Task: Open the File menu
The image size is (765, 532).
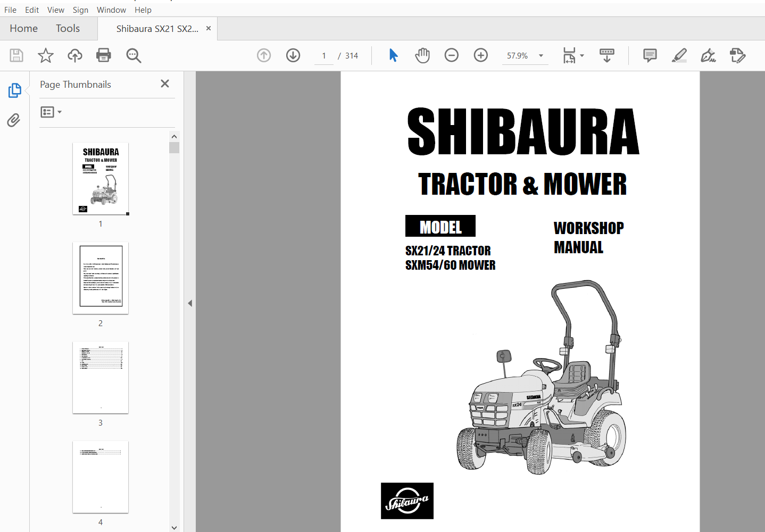Action: [10, 10]
